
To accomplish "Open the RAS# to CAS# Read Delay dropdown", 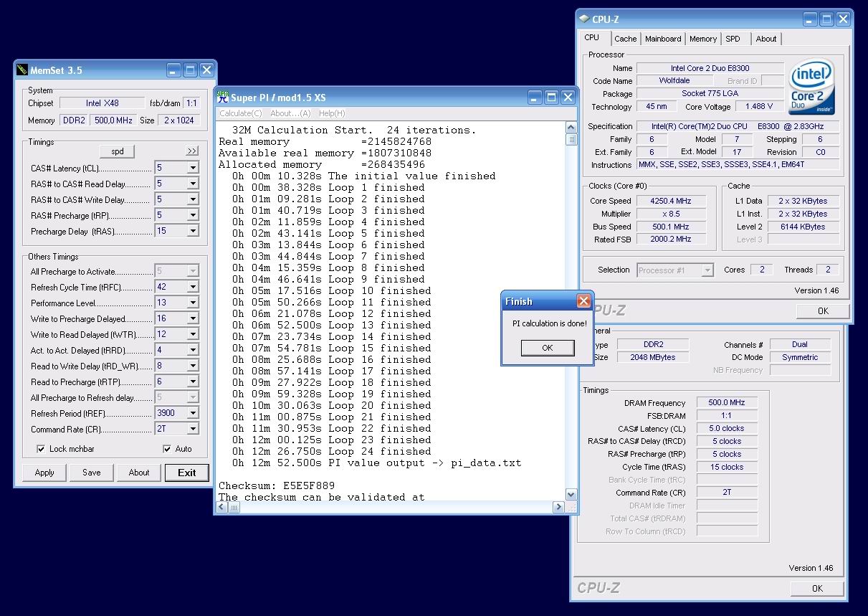I will click(192, 184).
